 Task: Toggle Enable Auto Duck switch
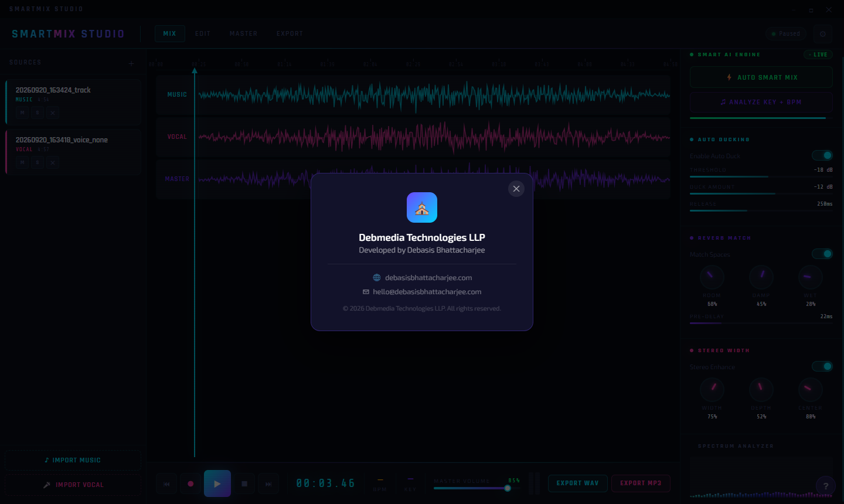coord(822,155)
